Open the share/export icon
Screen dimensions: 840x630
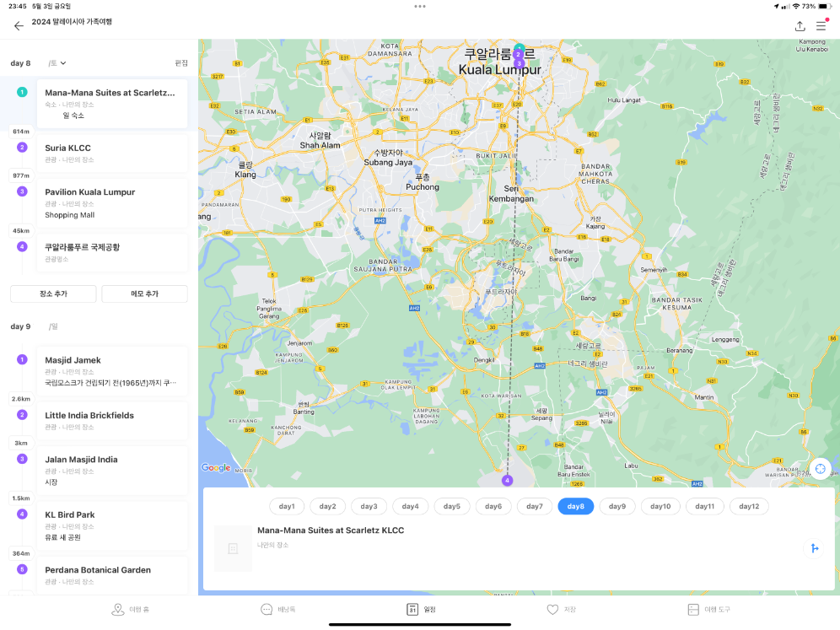[800, 25]
